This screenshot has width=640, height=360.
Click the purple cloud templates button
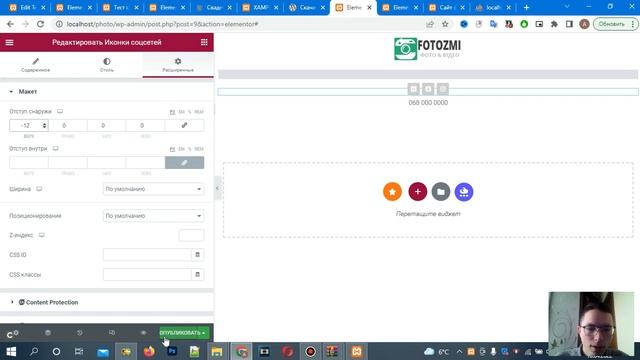click(464, 191)
